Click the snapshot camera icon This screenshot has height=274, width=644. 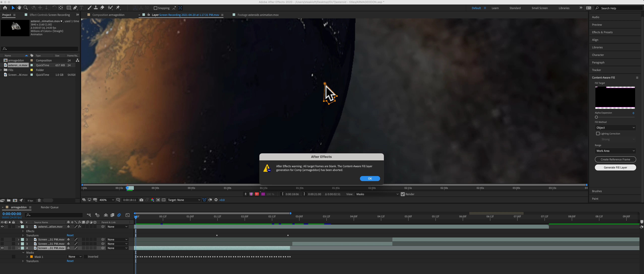[x=142, y=200]
